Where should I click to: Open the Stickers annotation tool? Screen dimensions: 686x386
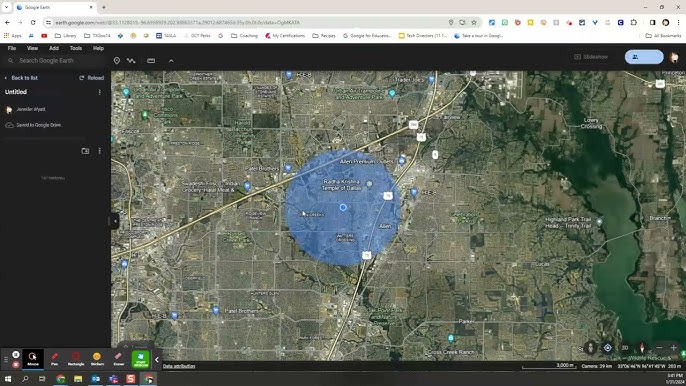pos(97,358)
